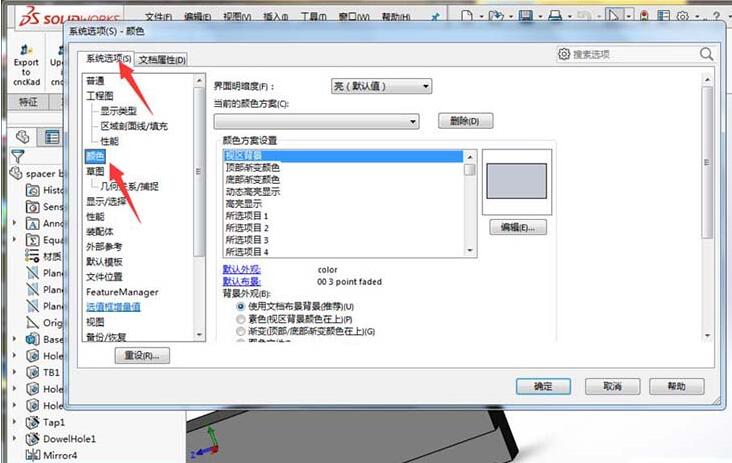Select the 渐变 gradient background radio option
Image resolution: width=732 pixels, height=463 pixels.
tap(240, 331)
